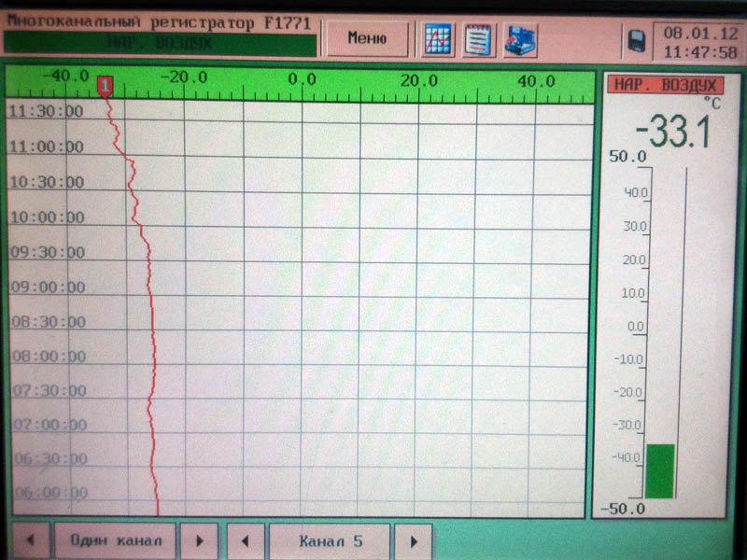Screen dimensions: 747x560
Task: Click left arrow beside Один канал
Action: [x=29, y=540]
